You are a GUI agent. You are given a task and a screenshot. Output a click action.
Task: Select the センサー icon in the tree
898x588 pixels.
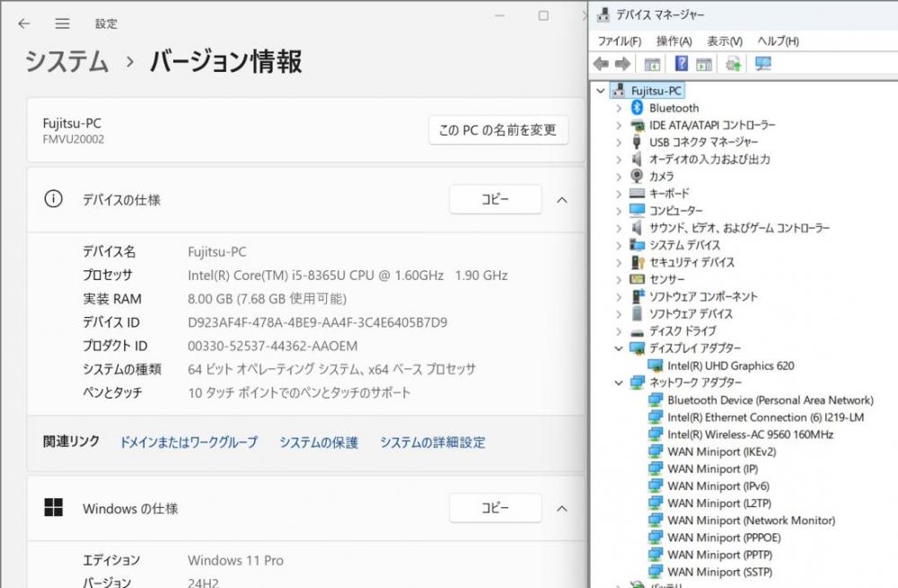click(637, 279)
